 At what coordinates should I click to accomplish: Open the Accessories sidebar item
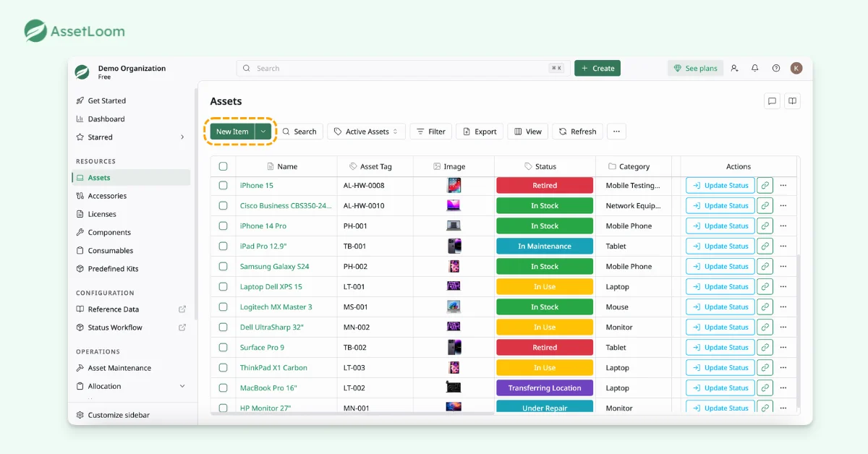(132, 196)
